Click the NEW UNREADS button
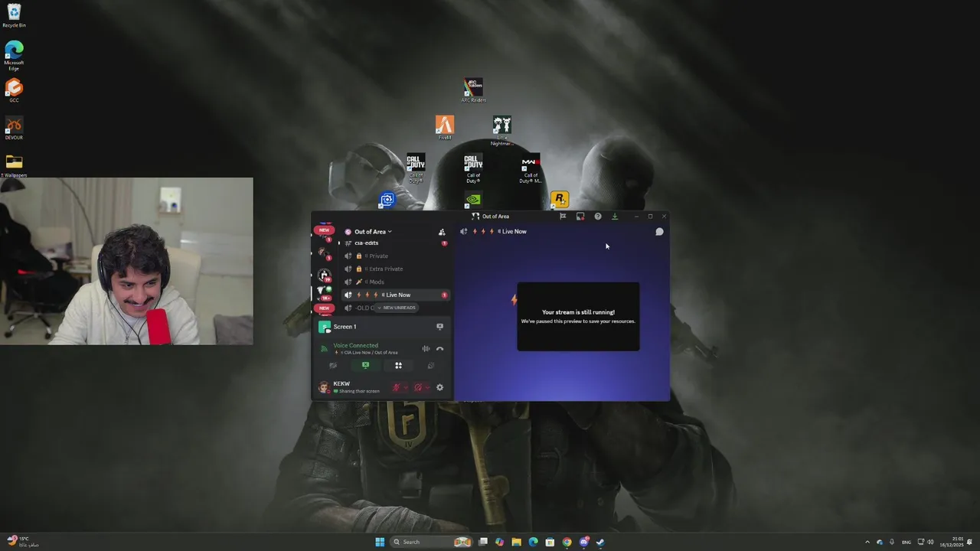 point(397,308)
